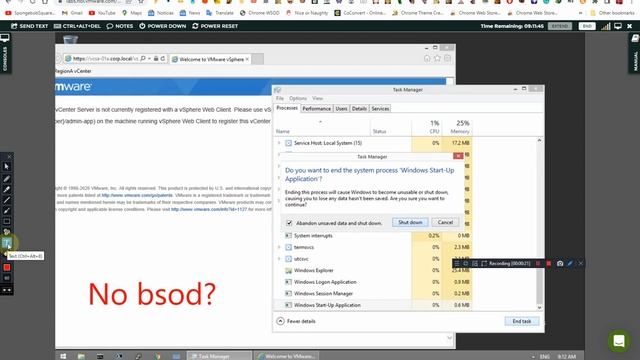Switch to the Users tab
Image resolution: width=640 pixels, height=360 pixels.
pyautogui.click(x=341, y=109)
